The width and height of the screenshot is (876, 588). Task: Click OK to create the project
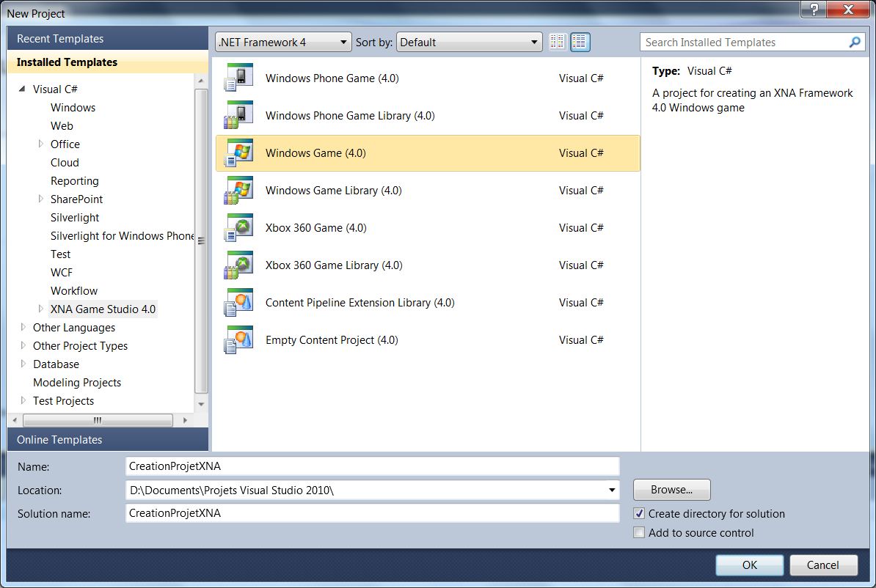click(x=749, y=565)
